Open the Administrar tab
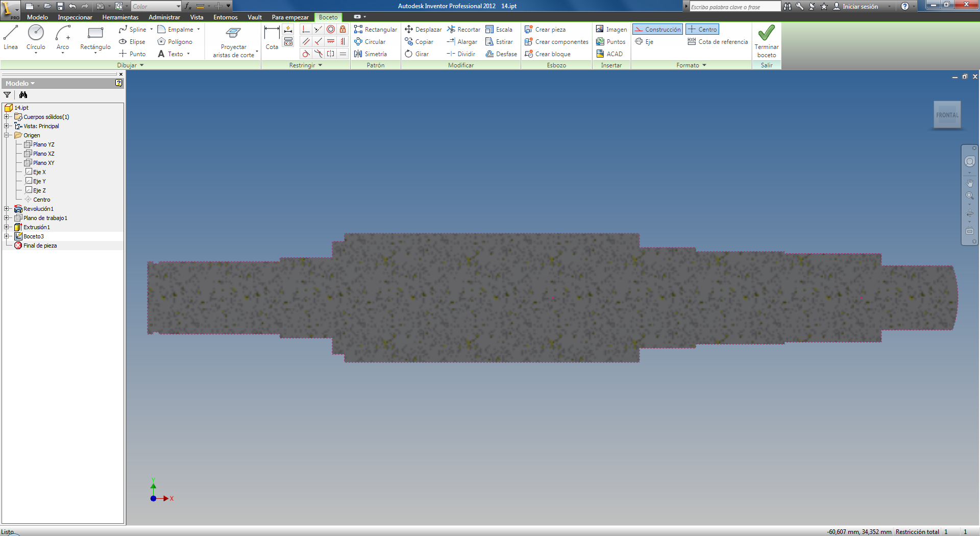Viewport: 980px width, 536px height. coord(164,17)
